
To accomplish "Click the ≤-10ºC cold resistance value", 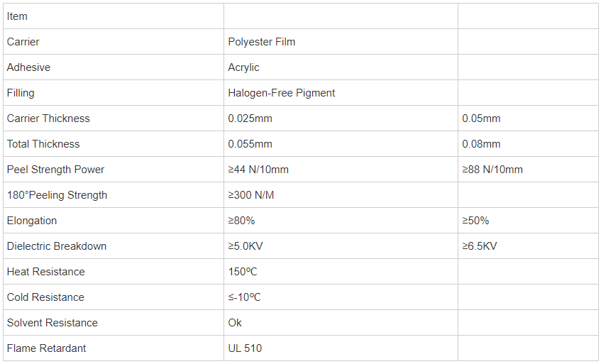I will 244,297.
